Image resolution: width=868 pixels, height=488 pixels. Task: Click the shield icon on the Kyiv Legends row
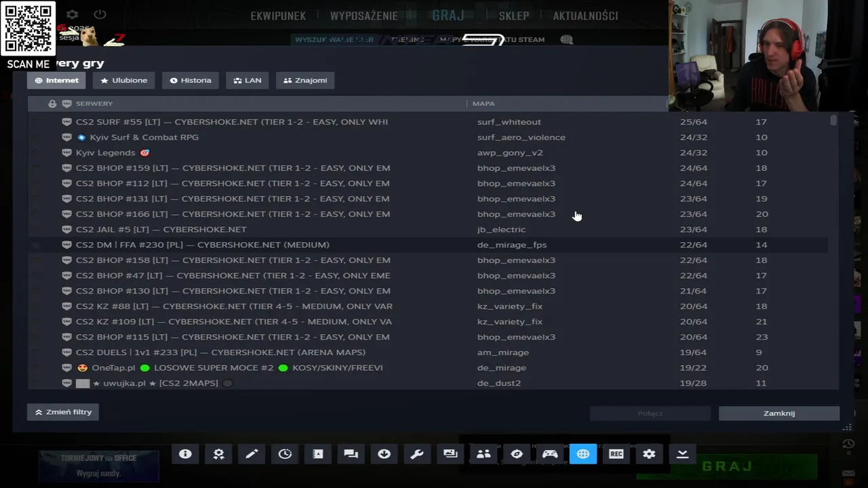tap(66, 152)
